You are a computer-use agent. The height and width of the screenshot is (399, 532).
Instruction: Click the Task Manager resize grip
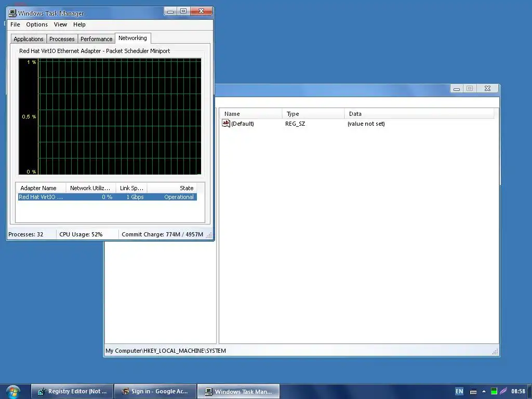209,235
